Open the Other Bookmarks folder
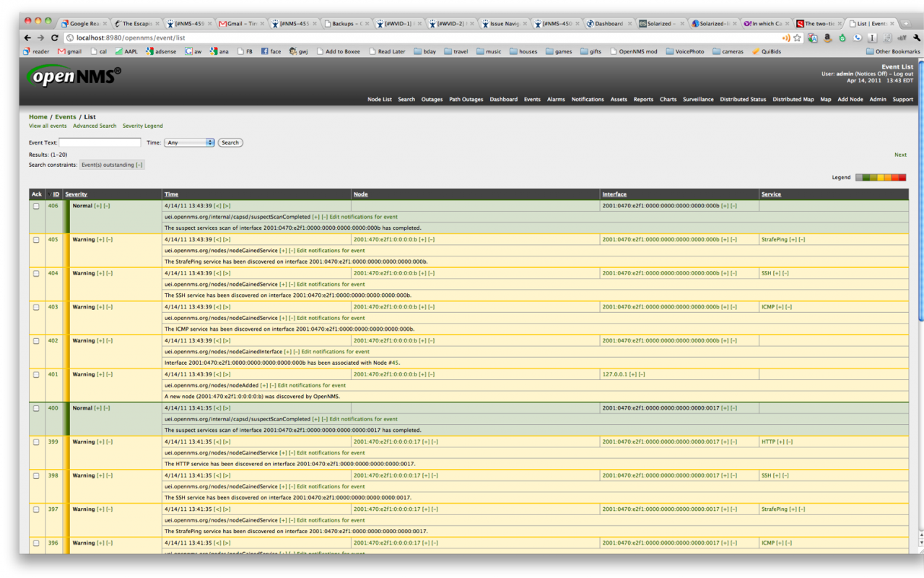This screenshot has height=578, width=924. point(893,51)
